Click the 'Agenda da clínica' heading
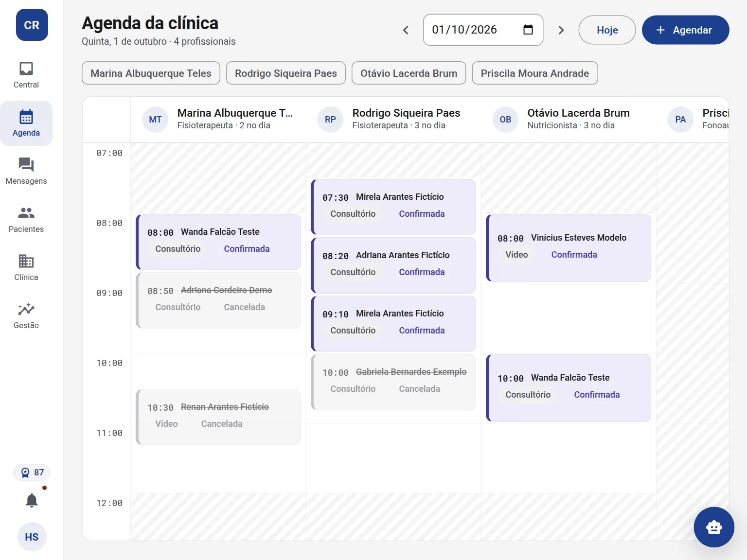 click(150, 23)
